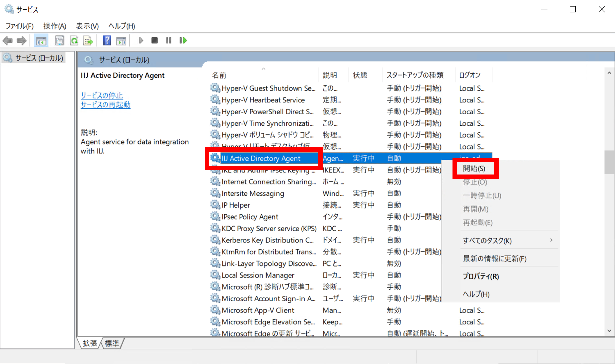
Task: Click the vertical scrollbar down arrow
Action: click(x=609, y=331)
